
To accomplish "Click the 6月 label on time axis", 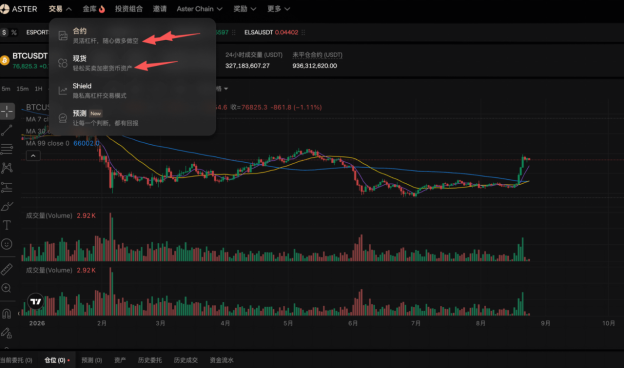I will (353, 323).
